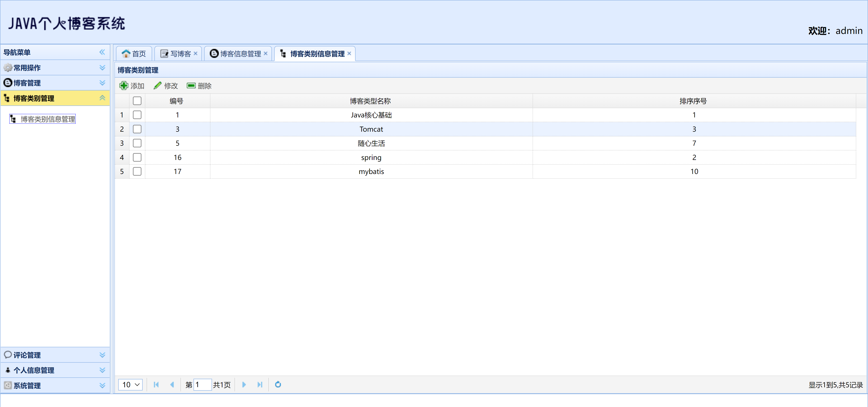Select the add (添加) plus icon
Screen dimensions: 868x407
pos(124,86)
